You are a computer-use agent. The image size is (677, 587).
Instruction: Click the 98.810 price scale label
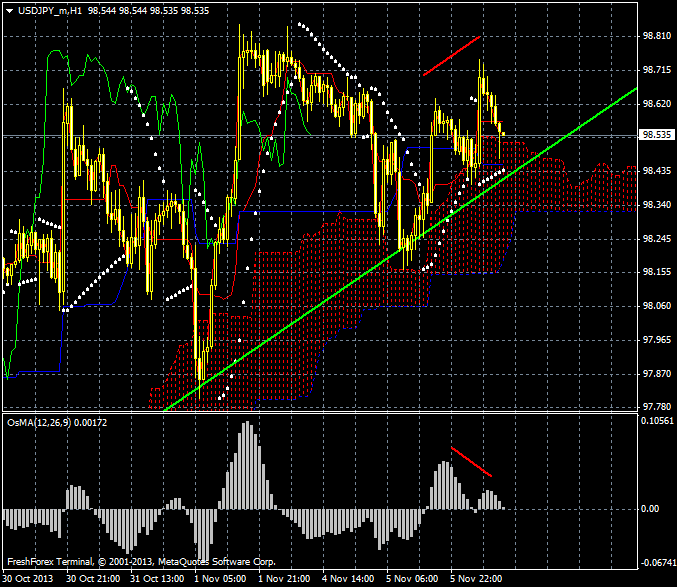click(x=656, y=36)
